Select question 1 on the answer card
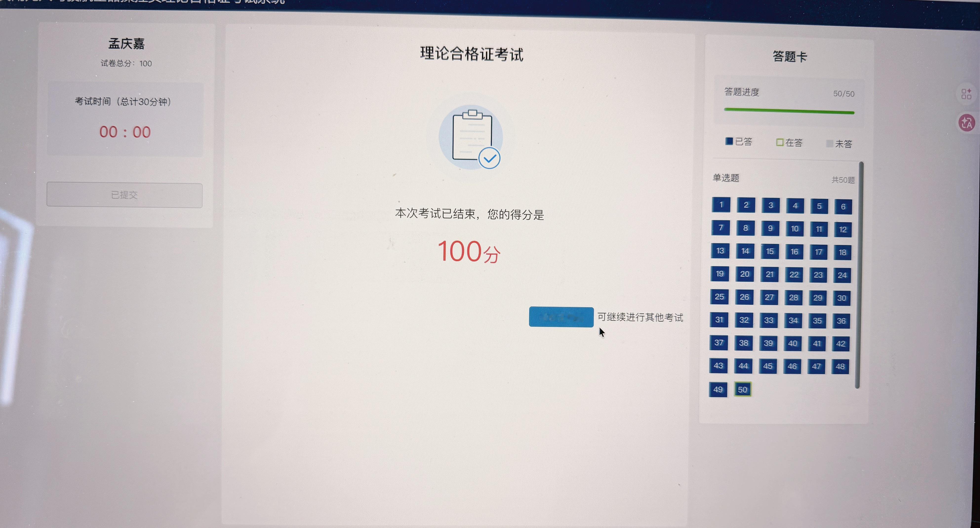This screenshot has width=980, height=528. point(721,205)
